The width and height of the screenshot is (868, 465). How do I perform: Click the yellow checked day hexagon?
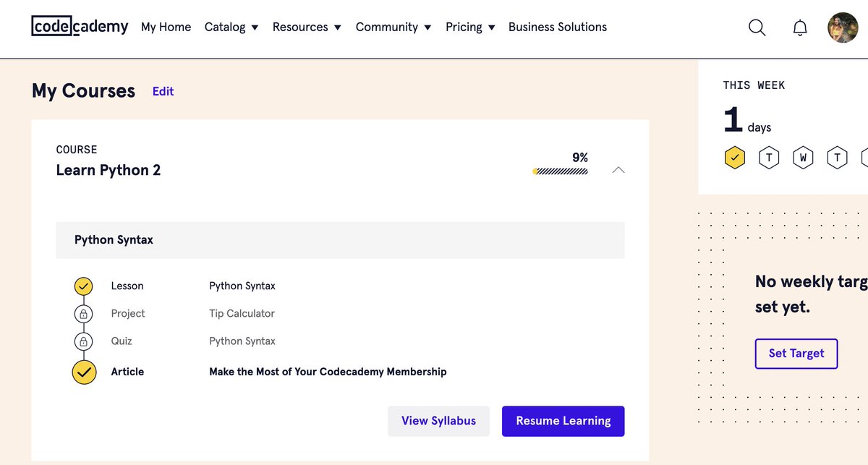pyautogui.click(x=735, y=157)
